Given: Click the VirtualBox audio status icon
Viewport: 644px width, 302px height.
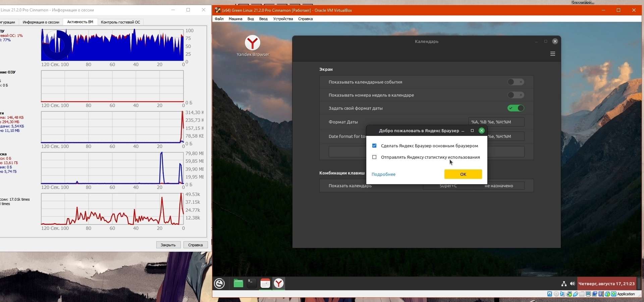Looking at the screenshot, I should [562, 294].
